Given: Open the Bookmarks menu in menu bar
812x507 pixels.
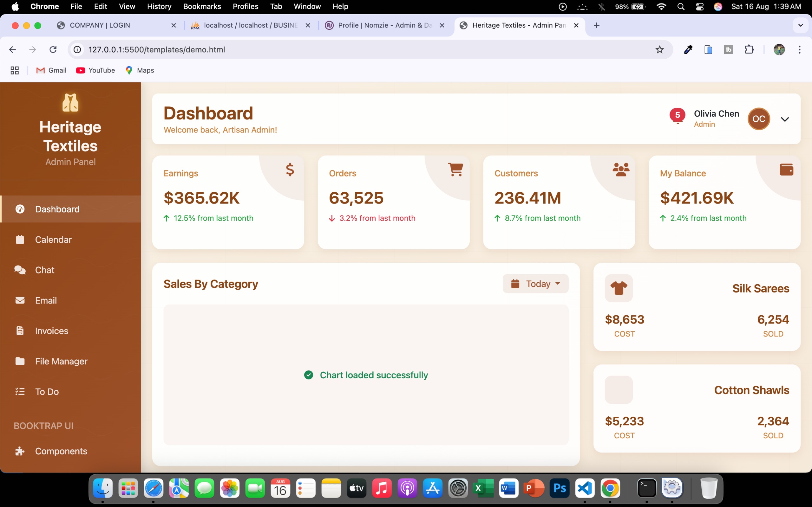Looking at the screenshot, I should [x=202, y=6].
